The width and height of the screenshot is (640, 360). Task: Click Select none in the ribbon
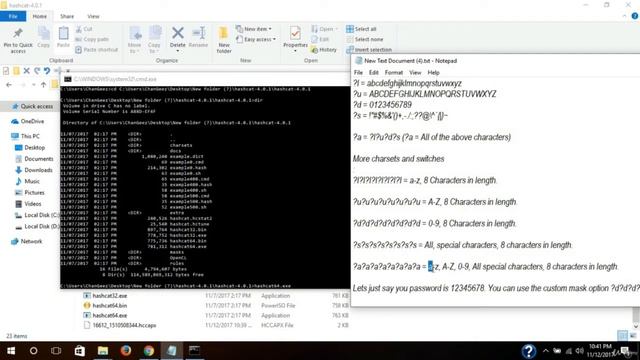364,39
